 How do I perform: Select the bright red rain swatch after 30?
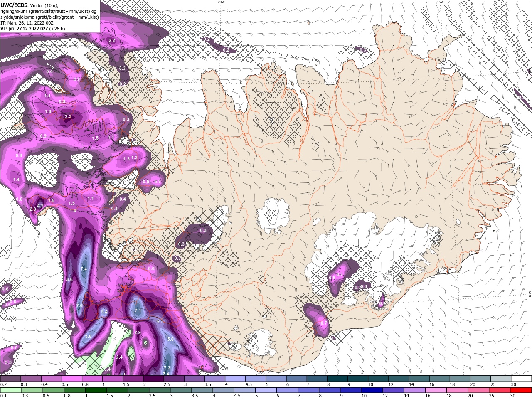click(521, 390)
